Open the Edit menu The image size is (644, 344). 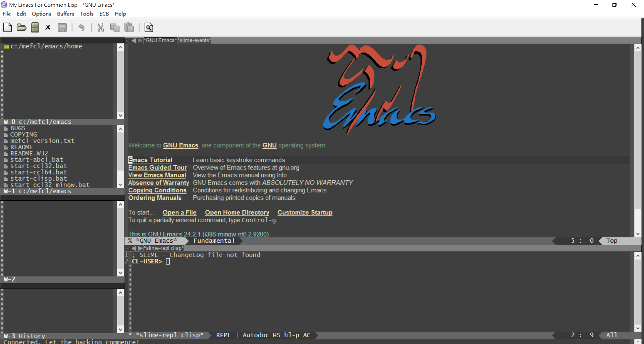(x=21, y=14)
